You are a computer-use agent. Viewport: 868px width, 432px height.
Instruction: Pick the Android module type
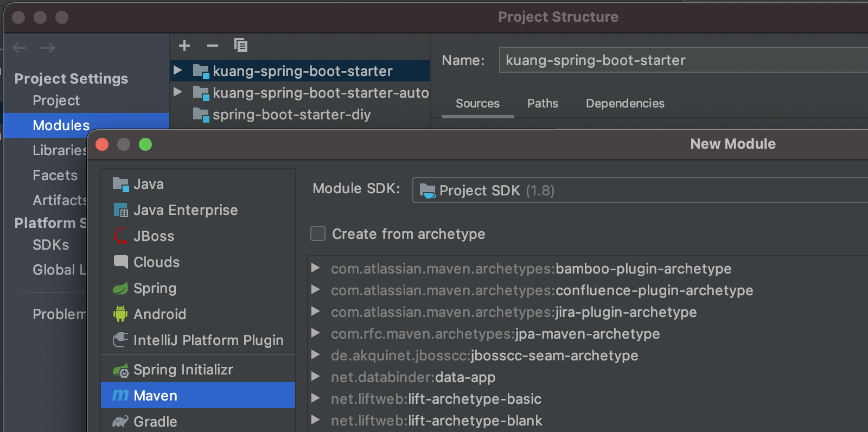click(159, 314)
